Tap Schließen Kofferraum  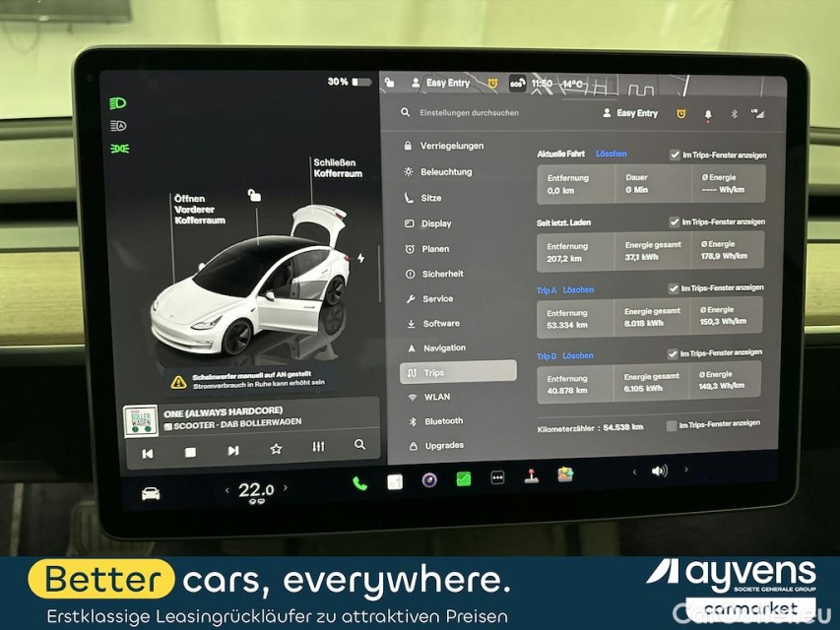click(x=338, y=167)
